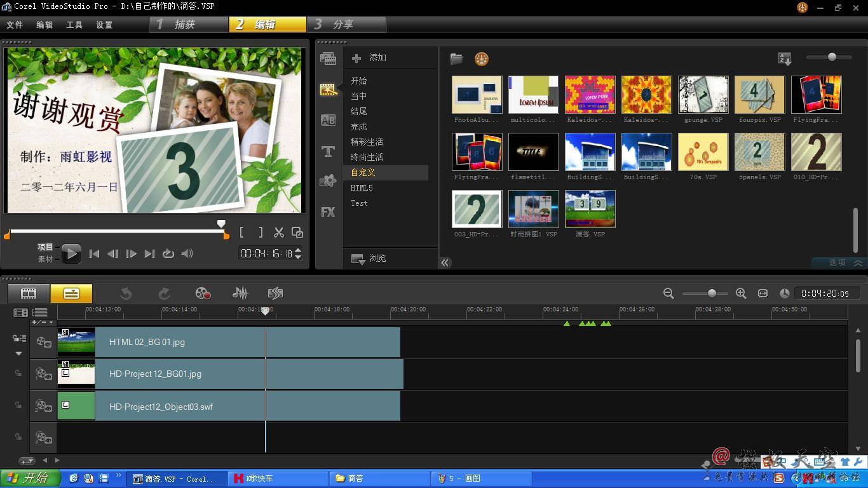Toggle visibility of Overlay track 3

[x=43, y=437]
